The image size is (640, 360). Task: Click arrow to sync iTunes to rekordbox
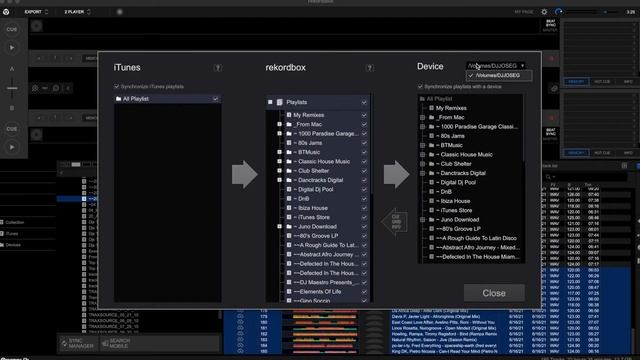pos(244,174)
